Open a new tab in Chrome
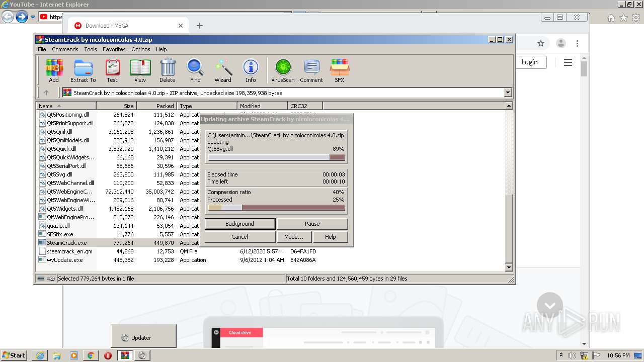Viewport: 644px width, 362px height. coord(200,26)
